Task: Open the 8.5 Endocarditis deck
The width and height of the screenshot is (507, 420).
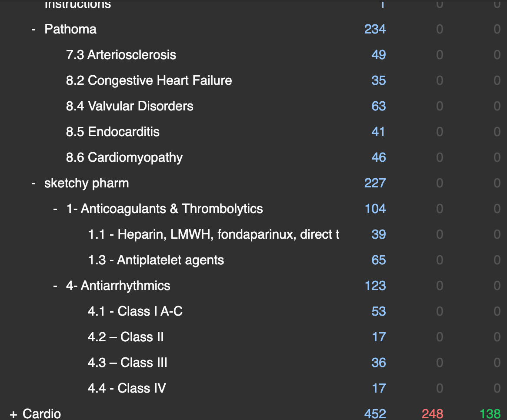Action: coord(113,132)
